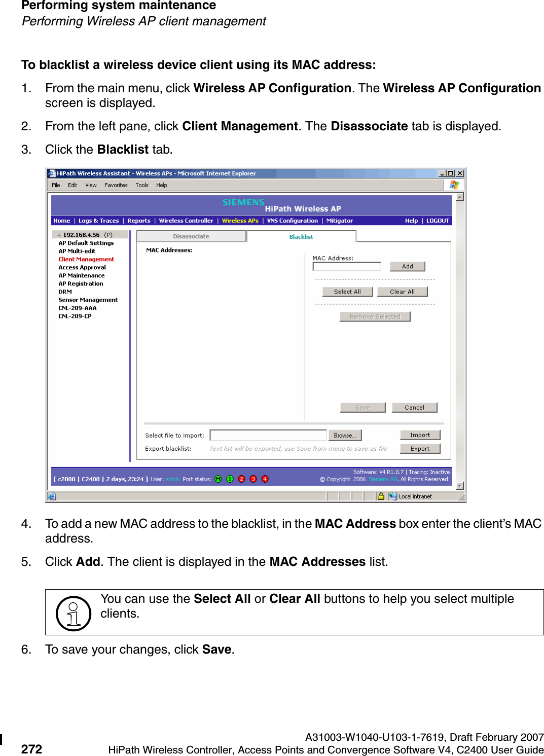The image size is (544, 756).
Task: Click inside the MAC Address input box
Action: coord(347,266)
